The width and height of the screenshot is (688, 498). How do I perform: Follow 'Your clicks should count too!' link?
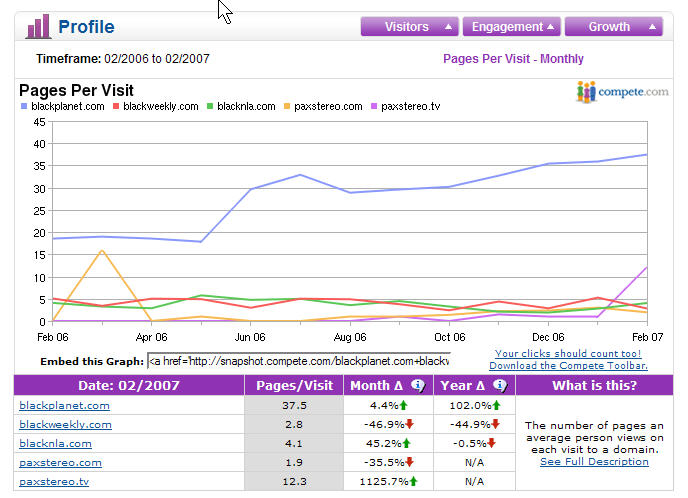568,353
